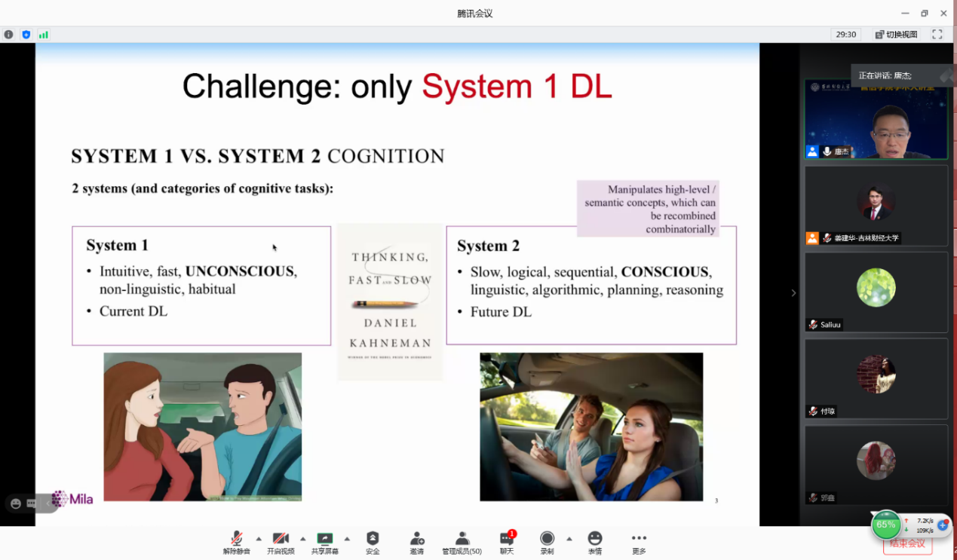
Task: Open the chat (聊天) window
Action: (x=507, y=542)
